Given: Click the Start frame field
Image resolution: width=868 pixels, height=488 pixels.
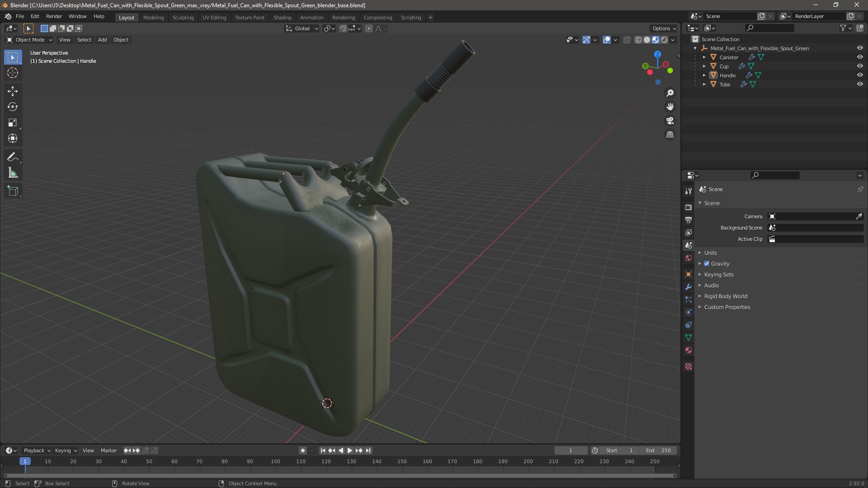Looking at the screenshot, I should pos(619,450).
